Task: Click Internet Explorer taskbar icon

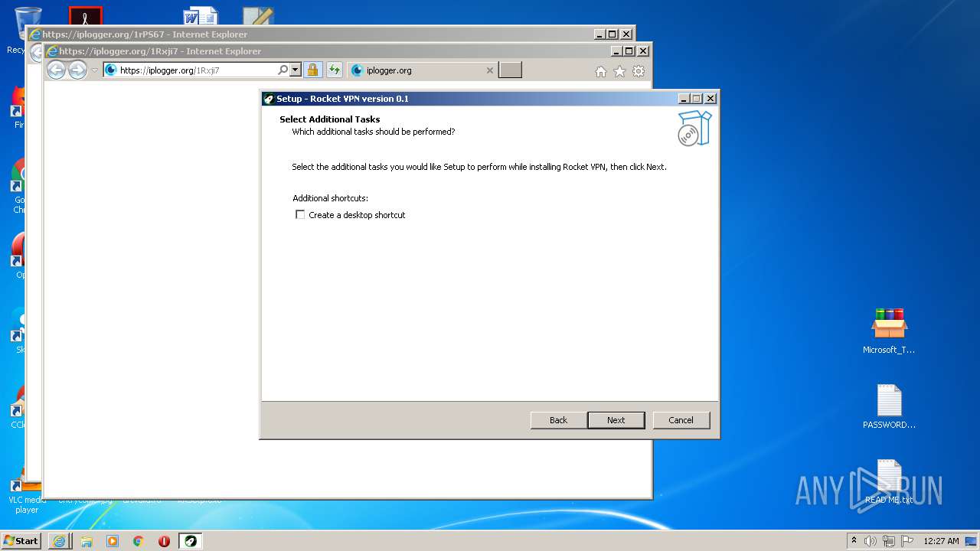Action: pos(60,541)
